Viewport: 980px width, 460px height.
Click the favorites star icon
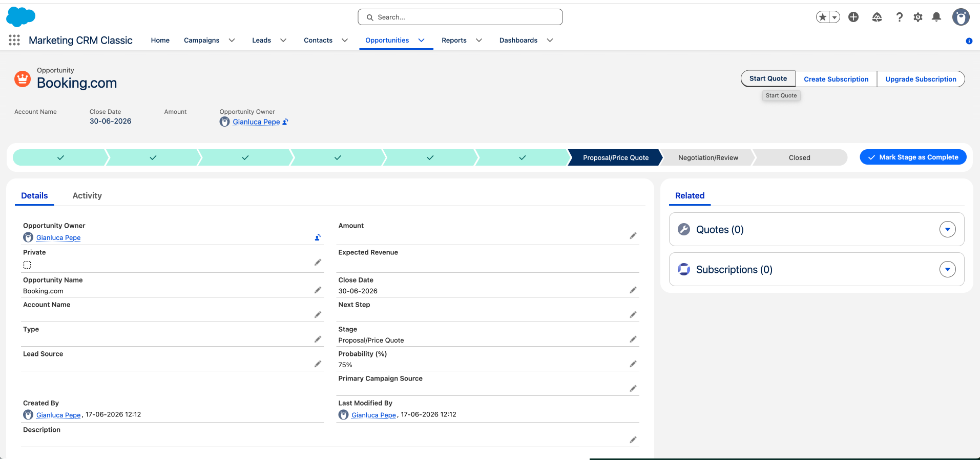(x=823, y=17)
